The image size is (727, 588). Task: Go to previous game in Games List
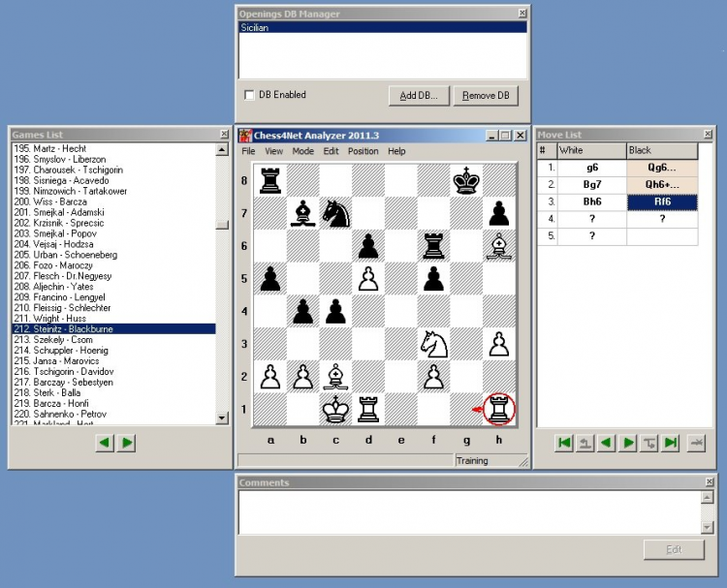105,443
